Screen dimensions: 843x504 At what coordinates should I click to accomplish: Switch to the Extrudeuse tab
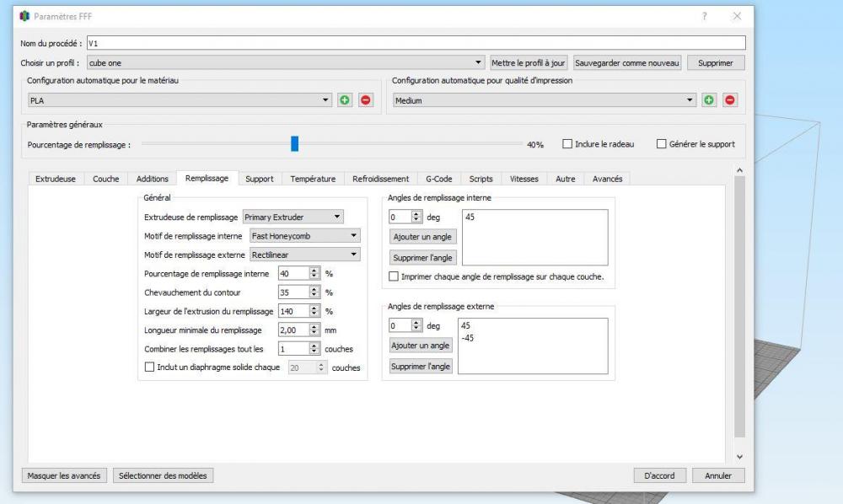[x=56, y=179]
